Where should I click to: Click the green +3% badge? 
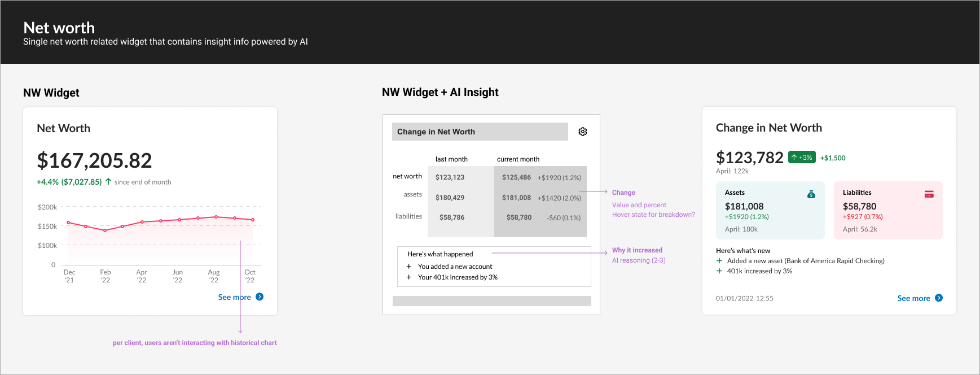(x=802, y=158)
